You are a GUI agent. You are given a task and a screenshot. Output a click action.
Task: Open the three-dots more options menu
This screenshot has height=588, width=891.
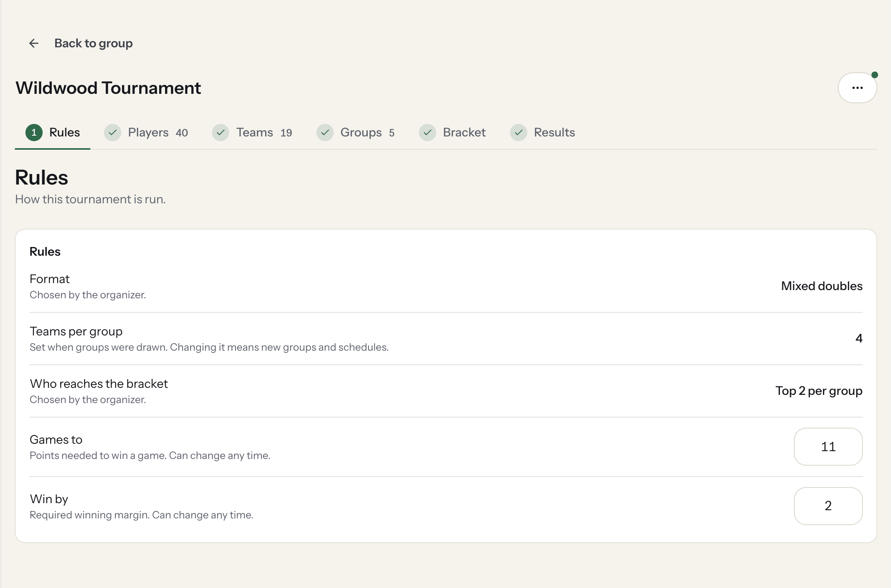click(x=857, y=88)
